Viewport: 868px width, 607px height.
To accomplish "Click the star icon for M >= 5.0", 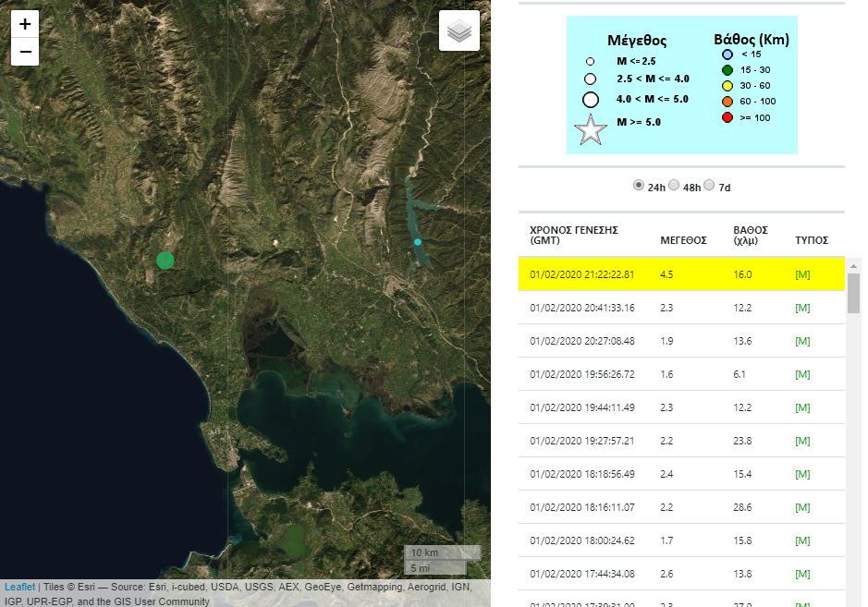I will point(591,130).
